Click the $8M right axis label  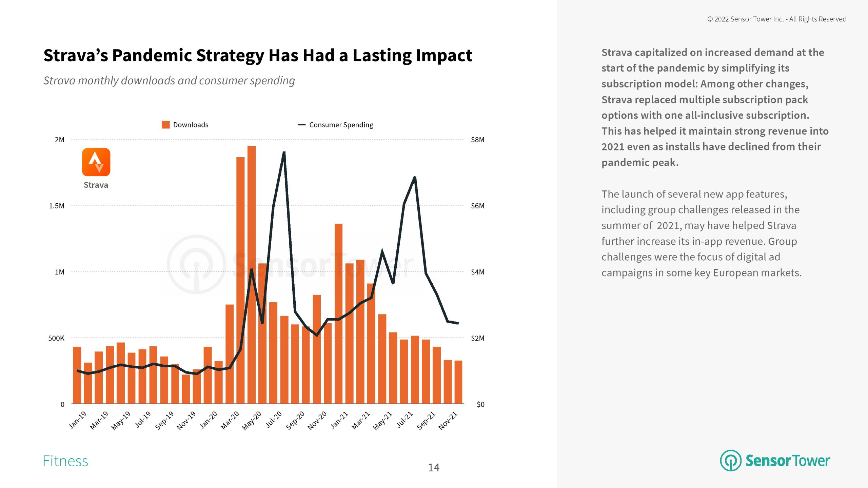coord(477,140)
